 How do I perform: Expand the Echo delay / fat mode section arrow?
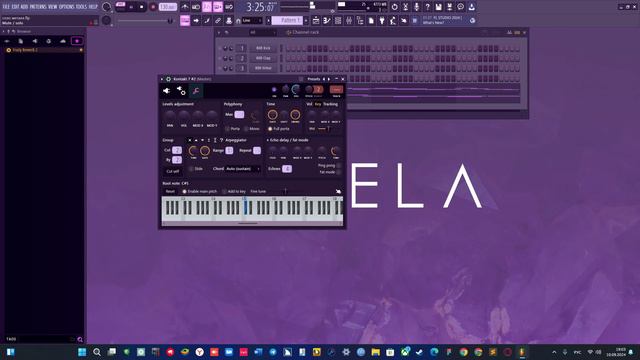[268, 140]
